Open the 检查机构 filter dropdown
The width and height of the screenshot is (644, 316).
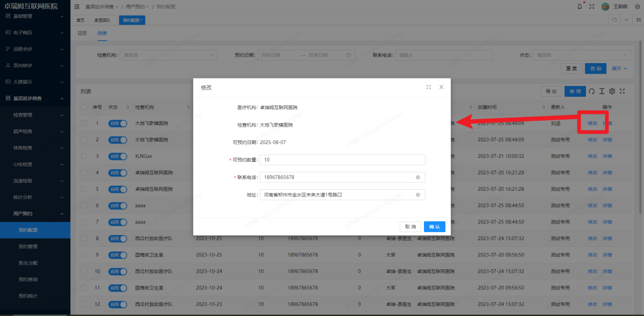point(169,55)
